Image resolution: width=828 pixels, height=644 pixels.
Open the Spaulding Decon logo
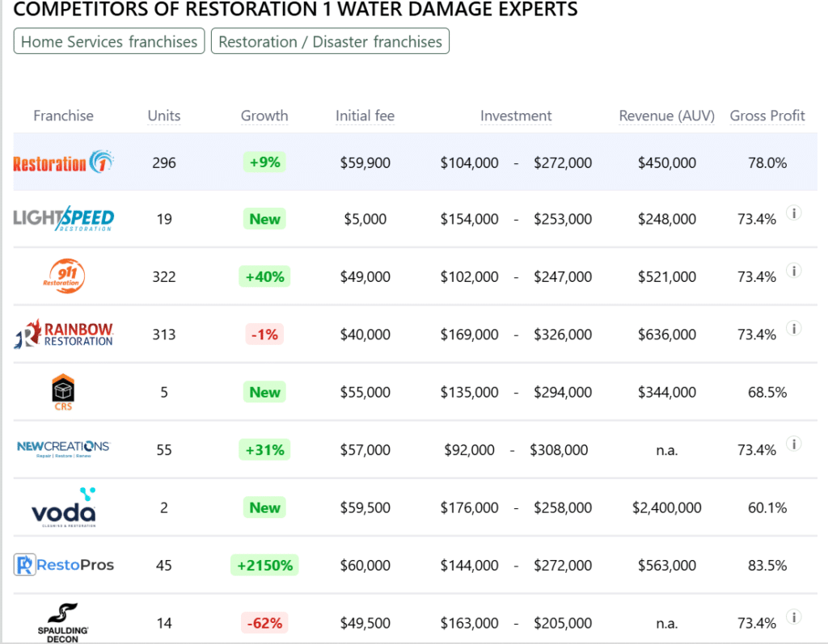point(63,622)
